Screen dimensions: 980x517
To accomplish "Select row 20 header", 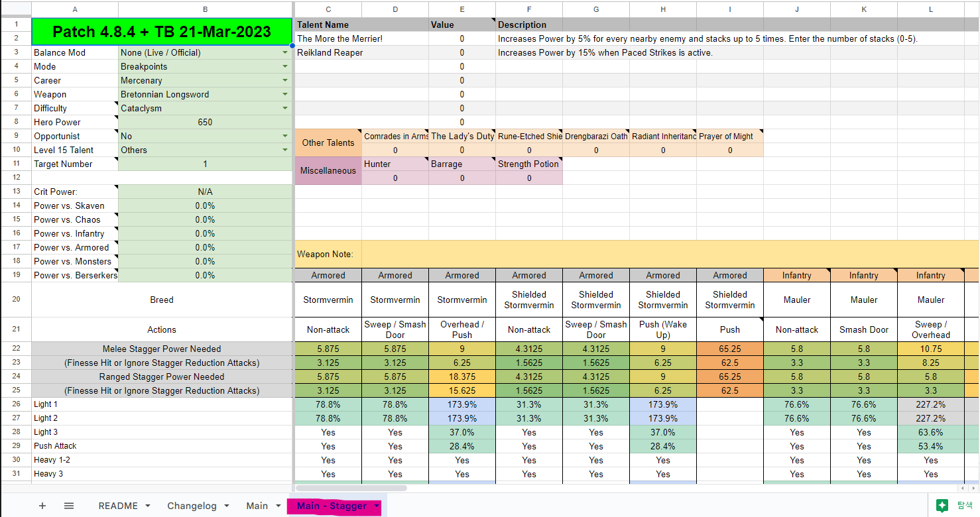I will pos(16,300).
